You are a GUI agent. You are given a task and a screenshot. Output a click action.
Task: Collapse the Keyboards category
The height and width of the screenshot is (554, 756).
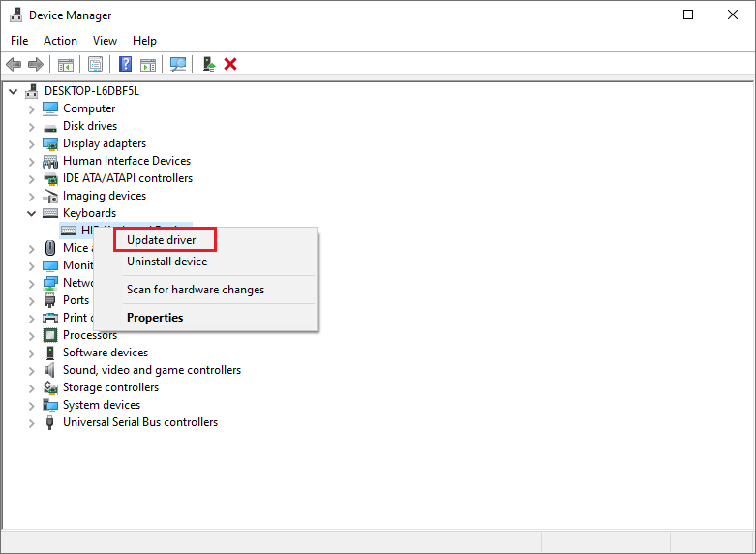pyautogui.click(x=31, y=213)
